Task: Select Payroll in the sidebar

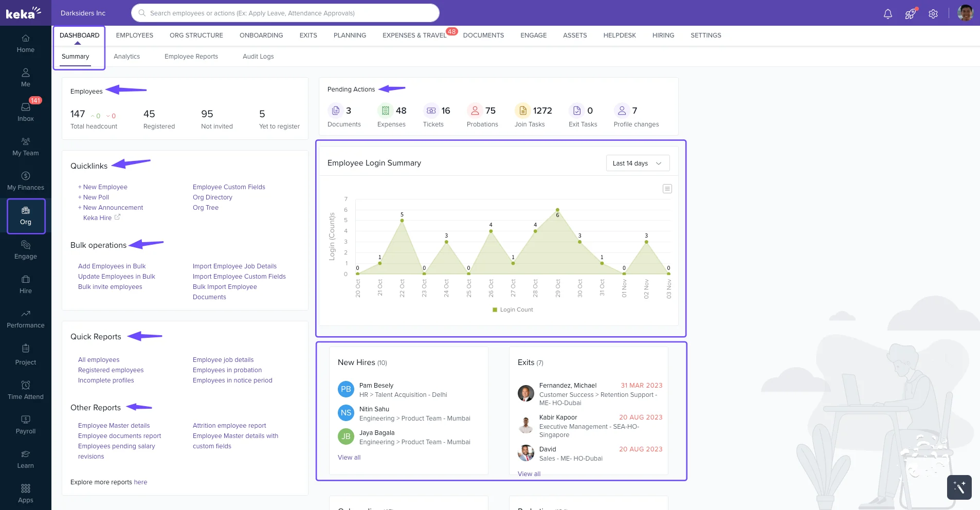Action: tap(25, 424)
